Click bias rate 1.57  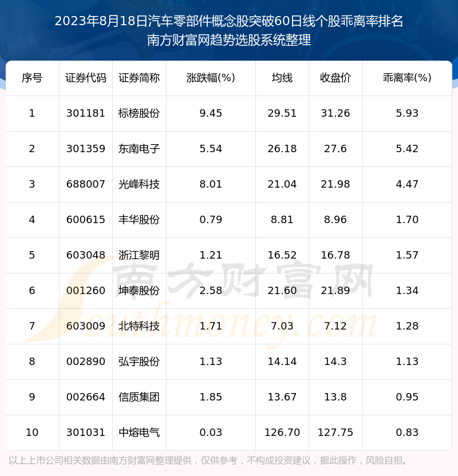tap(407, 255)
